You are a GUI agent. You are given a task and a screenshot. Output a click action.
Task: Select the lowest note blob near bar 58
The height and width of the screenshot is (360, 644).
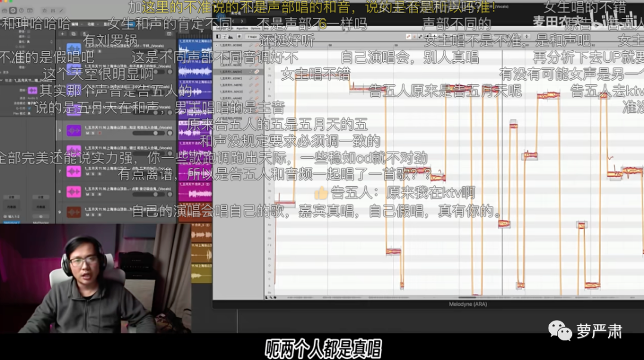402,285
